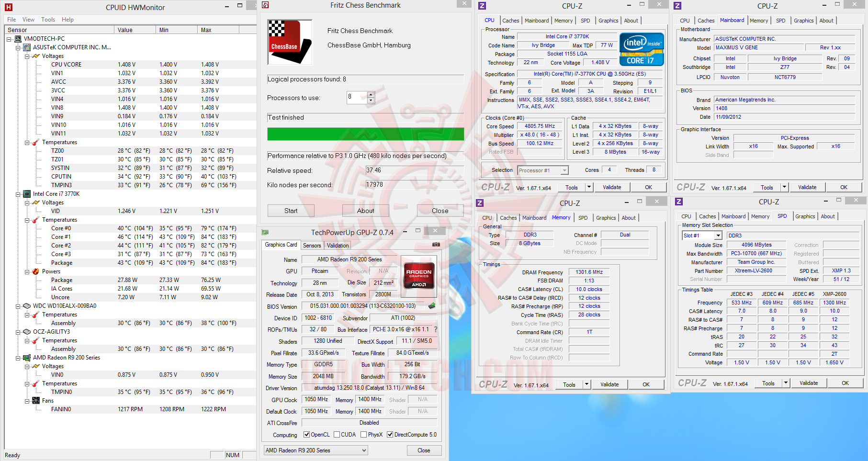Screen dimensions: 868x461
Task: Open the View menu in HWMonitor
Action: coord(29,20)
